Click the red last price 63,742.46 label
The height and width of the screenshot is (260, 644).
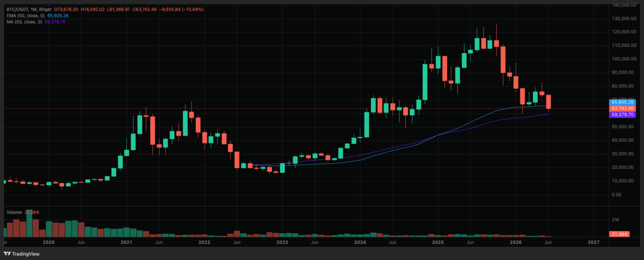point(622,108)
